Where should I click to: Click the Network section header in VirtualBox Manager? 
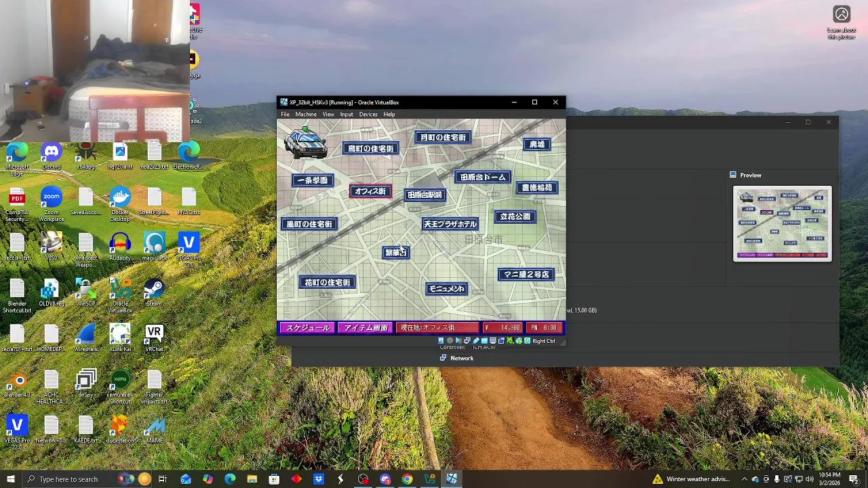462,358
